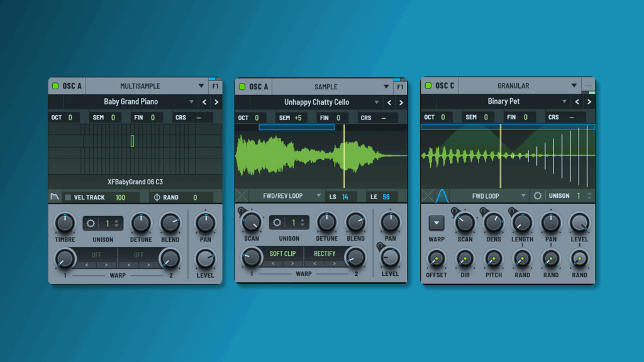Click the unison voice stepper in Multisample panel
The image size is (644, 362).
[x=116, y=223]
